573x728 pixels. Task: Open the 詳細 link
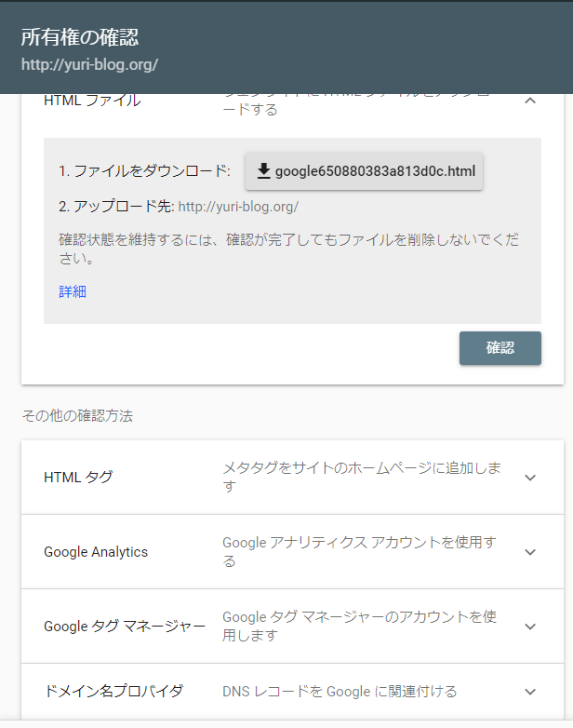coord(73,291)
